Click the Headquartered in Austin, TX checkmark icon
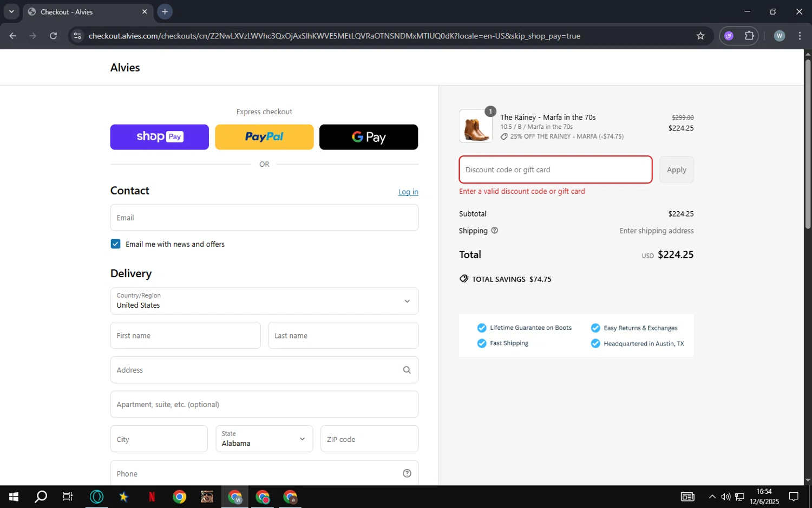 point(595,343)
